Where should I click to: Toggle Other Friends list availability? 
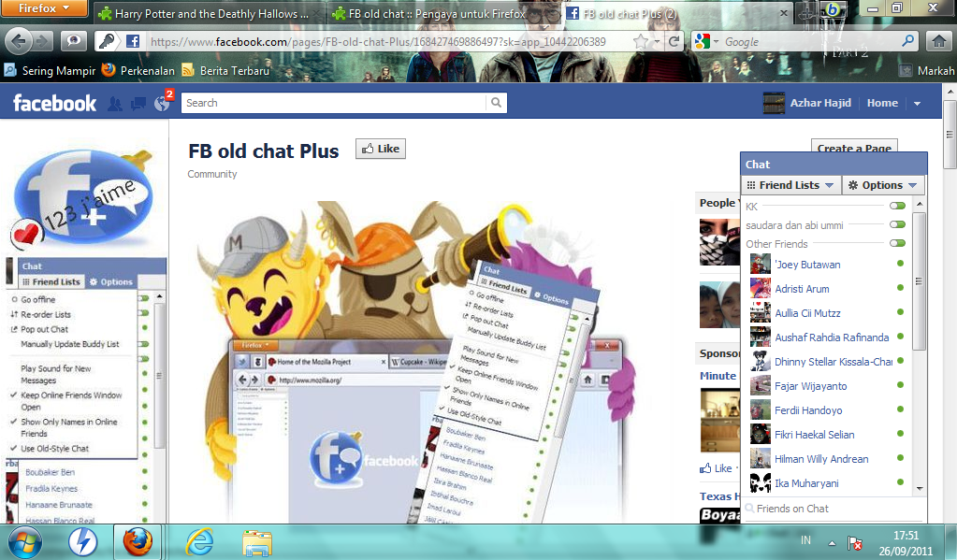click(897, 243)
